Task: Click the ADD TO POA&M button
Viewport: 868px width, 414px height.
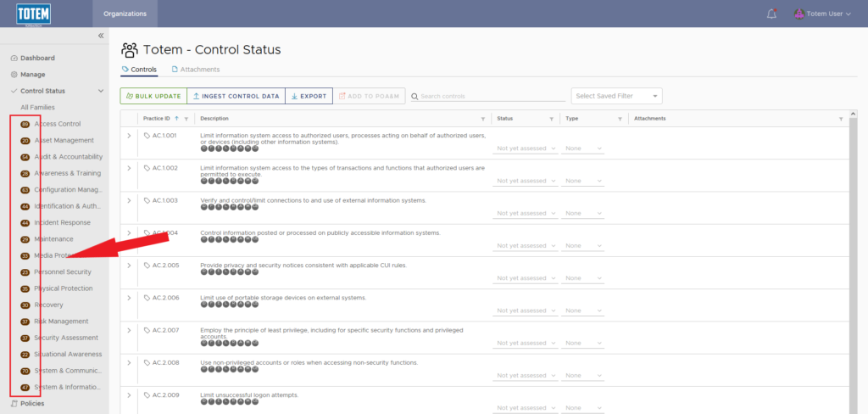Action: click(370, 96)
